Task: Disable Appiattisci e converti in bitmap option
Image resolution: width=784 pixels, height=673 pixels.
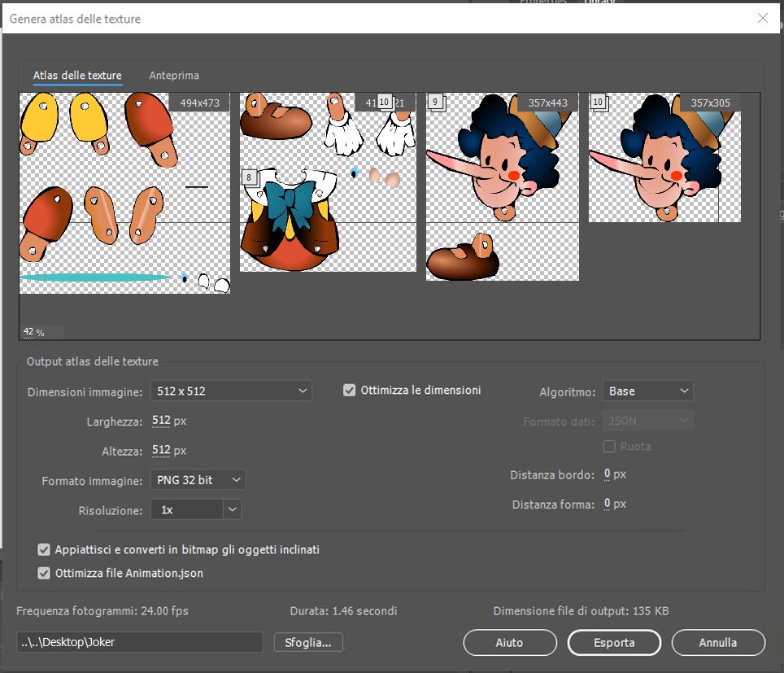Action: coord(45,550)
